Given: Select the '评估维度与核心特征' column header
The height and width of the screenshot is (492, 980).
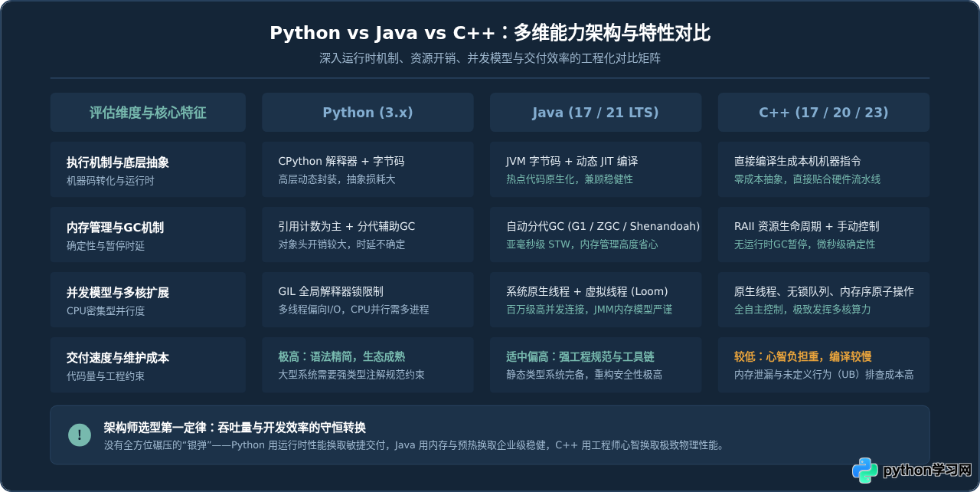Looking at the screenshot, I should 148,113.
